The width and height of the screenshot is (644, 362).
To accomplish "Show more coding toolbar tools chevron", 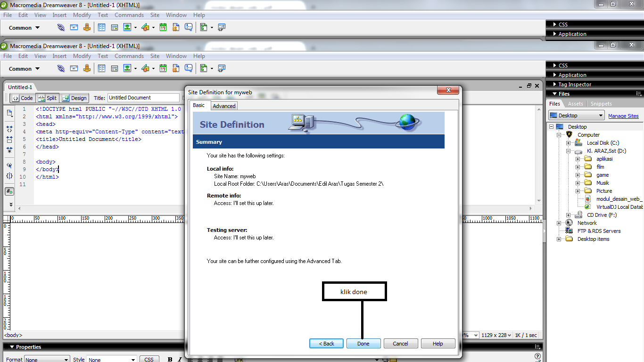I will (x=11, y=204).
